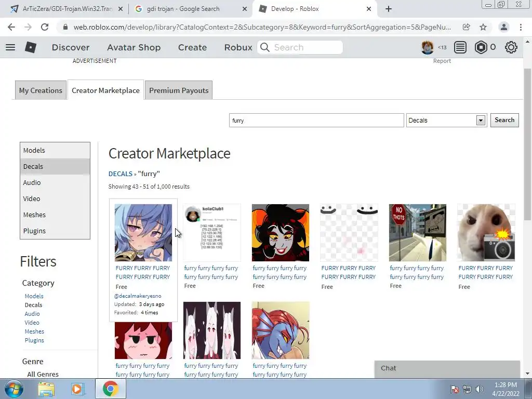Share this page icon in address bar
Screen dimensions: 532x399
point(467,27)
